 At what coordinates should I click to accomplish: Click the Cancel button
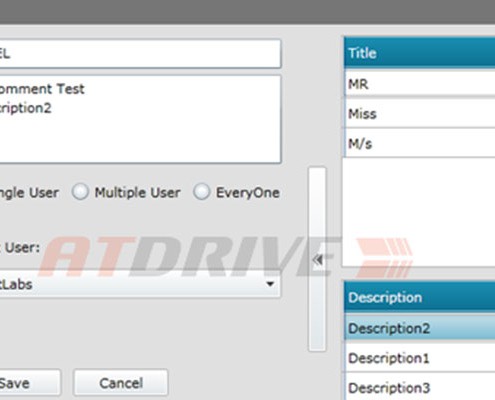(x=121, y=383)
